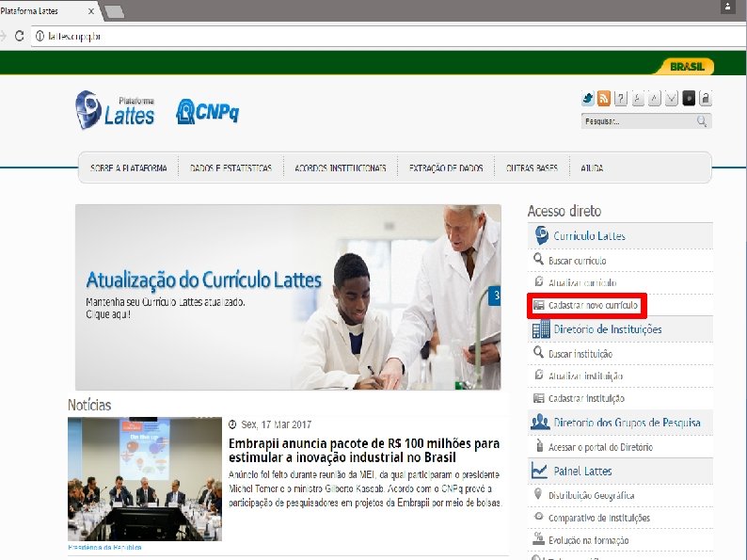Click the Evolução na formação icon
747x560 pixels.
538,538
